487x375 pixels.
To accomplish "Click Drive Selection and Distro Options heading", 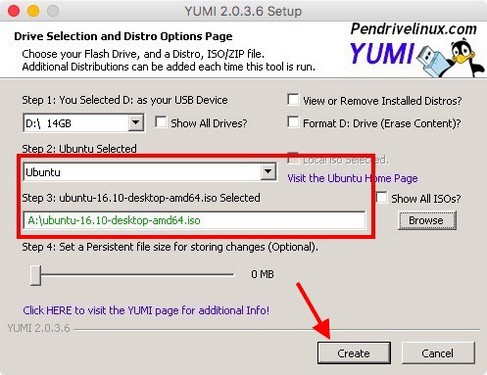I will pyautogui.click(x=123, y=36).
